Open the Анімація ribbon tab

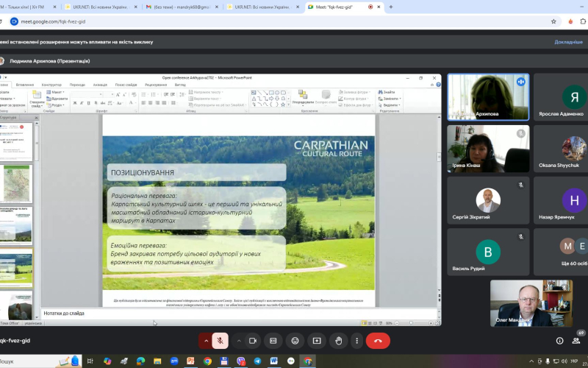point(100,85)
